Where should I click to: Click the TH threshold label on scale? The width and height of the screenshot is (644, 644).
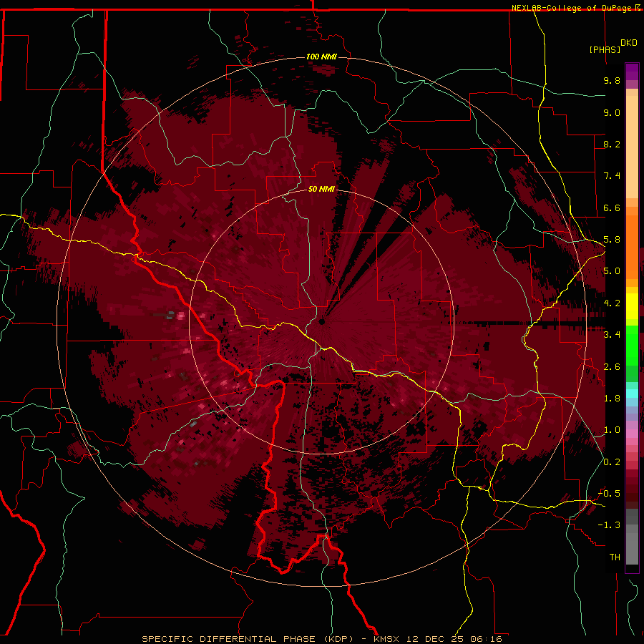pos(615,557)
